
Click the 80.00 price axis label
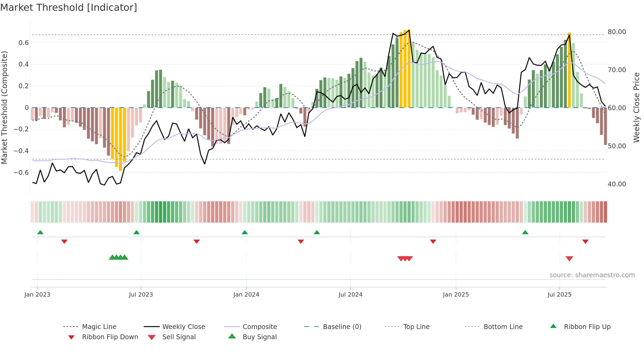pyautogui.click(x=617, y=32)
